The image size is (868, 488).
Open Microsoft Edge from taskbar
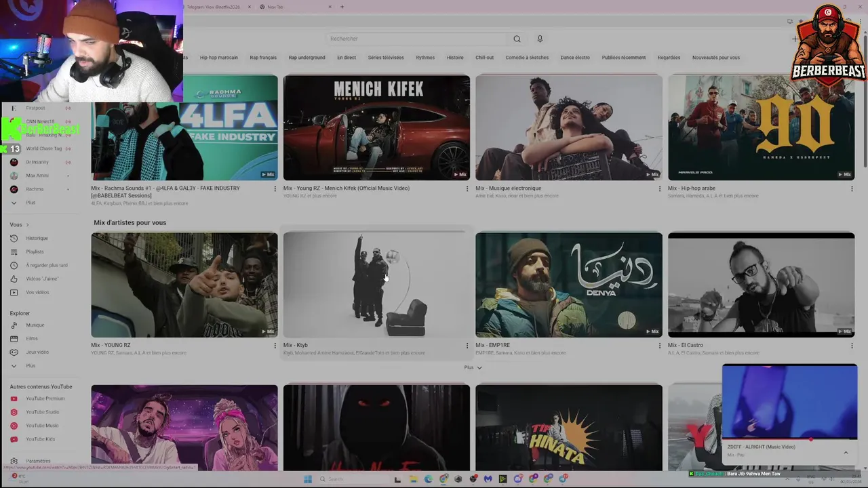pos(429,479)
